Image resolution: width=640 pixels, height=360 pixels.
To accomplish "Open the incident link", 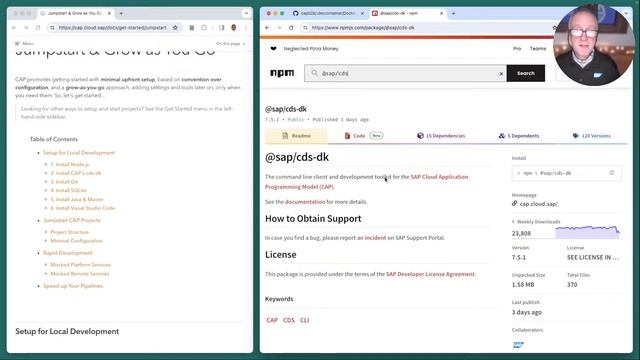I will [375, 238].
